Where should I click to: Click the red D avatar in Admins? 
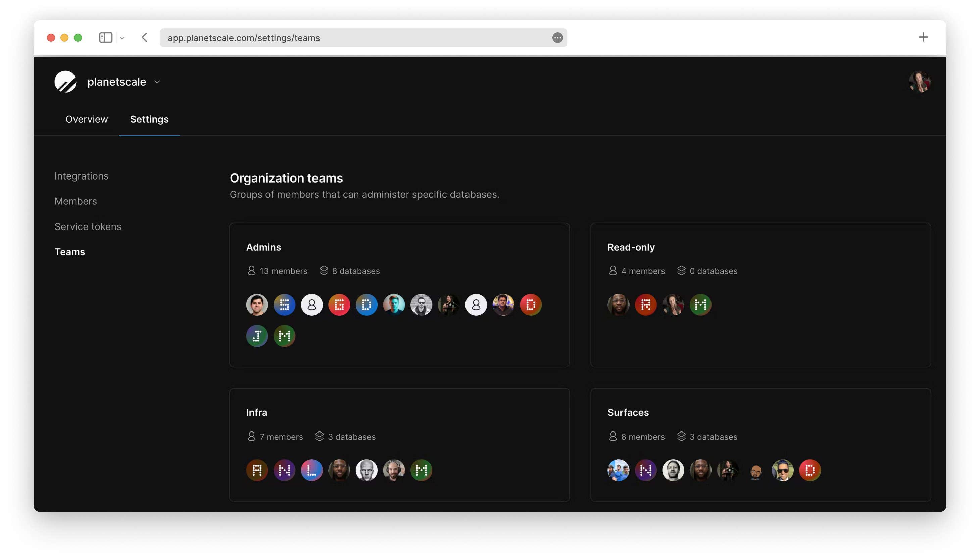531,305
